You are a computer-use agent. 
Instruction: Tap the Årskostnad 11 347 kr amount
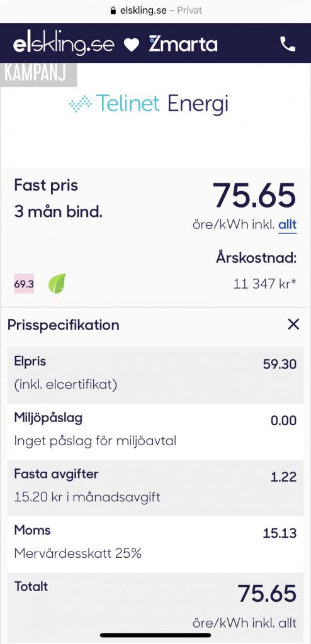(264, 284)
